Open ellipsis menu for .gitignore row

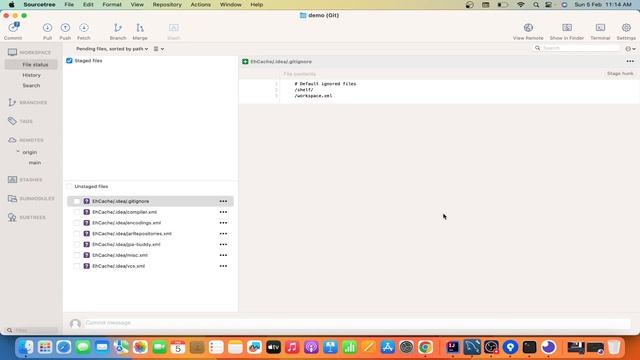[x=223, y=201]
